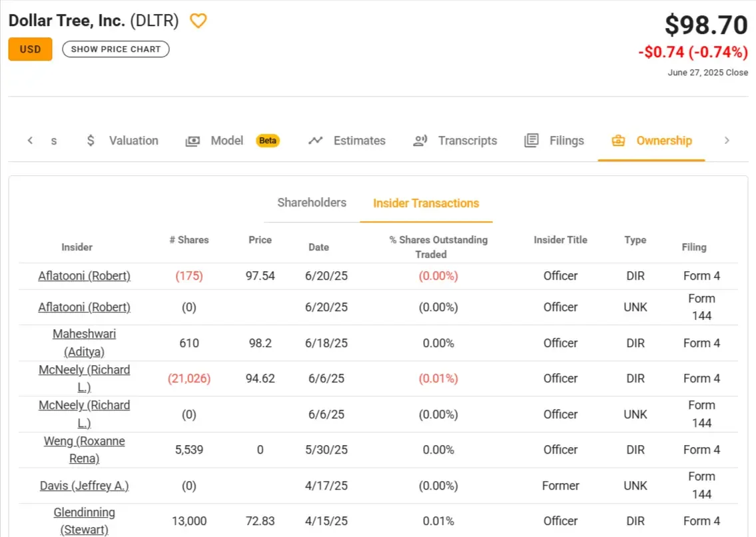Click the 610 shares value
756x537 pixels.
pyautogui.click(x=189, y=343)
